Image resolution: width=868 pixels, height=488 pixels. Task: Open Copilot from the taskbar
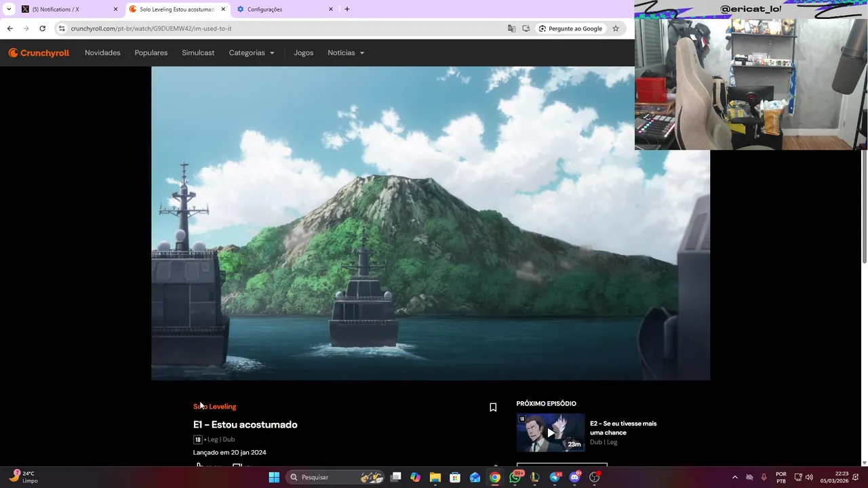click(x=416, y=477)
